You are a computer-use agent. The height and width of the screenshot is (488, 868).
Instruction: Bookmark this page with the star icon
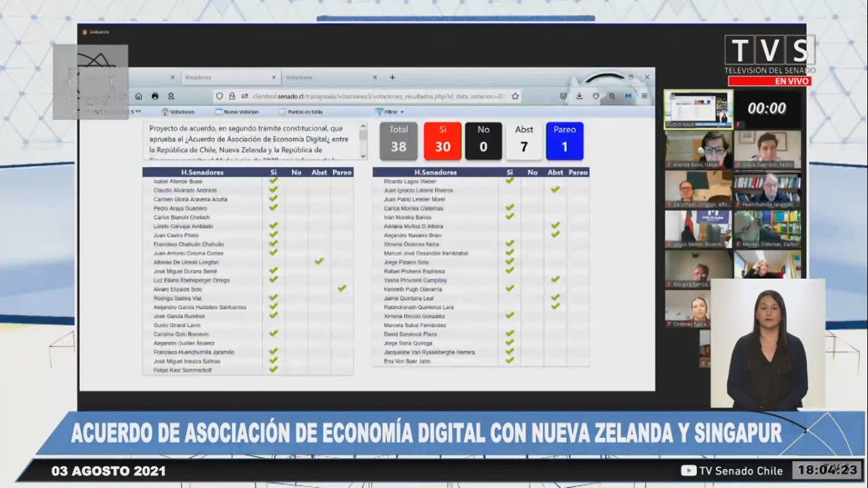515,96
